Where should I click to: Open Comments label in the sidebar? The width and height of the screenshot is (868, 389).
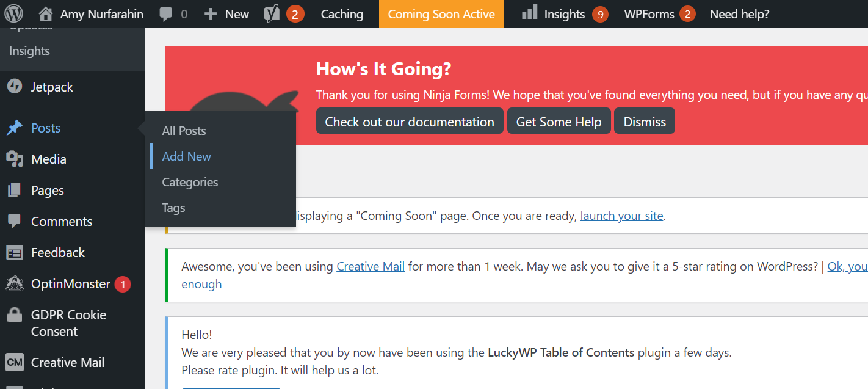(62, 222)
